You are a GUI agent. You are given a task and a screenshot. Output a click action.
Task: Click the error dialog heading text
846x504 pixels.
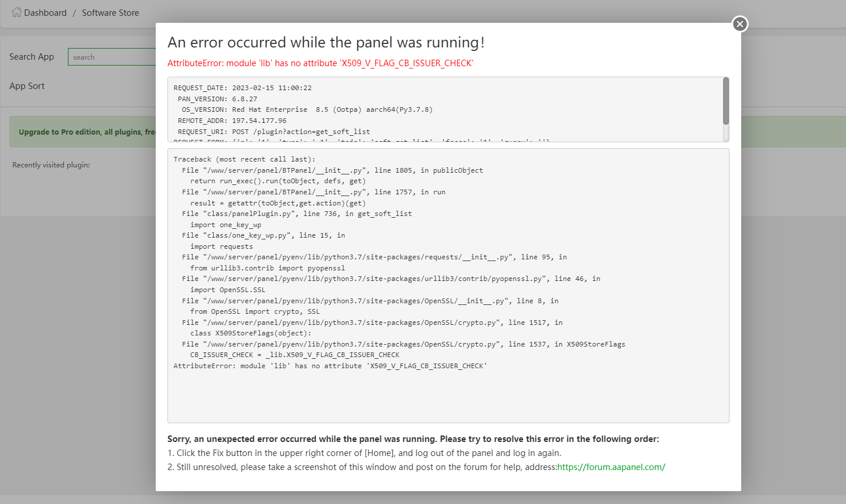(326, 43)
